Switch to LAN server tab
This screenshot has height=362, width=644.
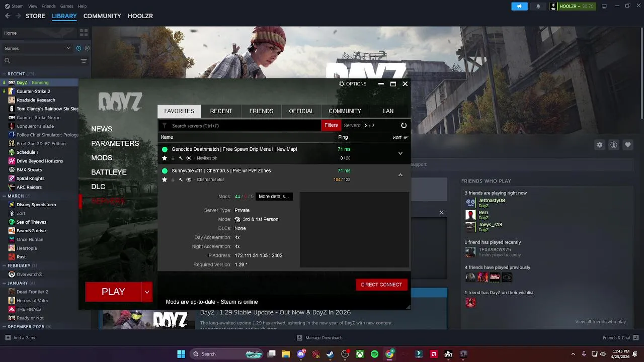pyautogui.click(x=388, y=111)
